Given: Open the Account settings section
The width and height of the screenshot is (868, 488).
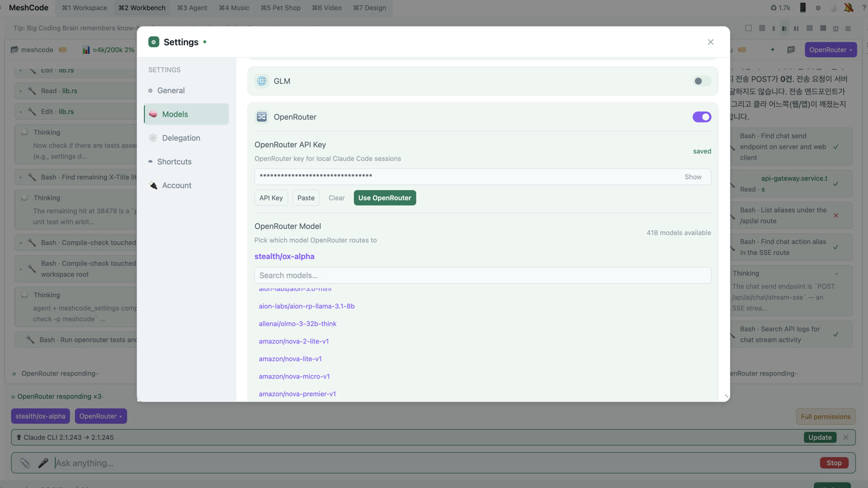Looking at the screenshot, I should point(187,185).
